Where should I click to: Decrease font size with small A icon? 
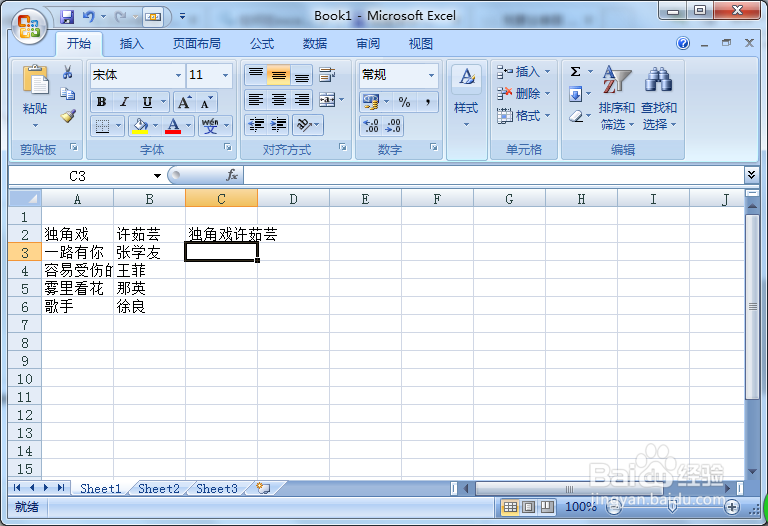click(x=206, y=102)
